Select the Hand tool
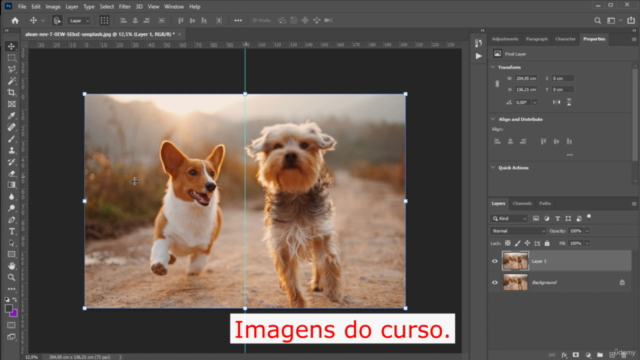Image resolution: width=640 pixels, height=360 pixels. pos(11,266)
